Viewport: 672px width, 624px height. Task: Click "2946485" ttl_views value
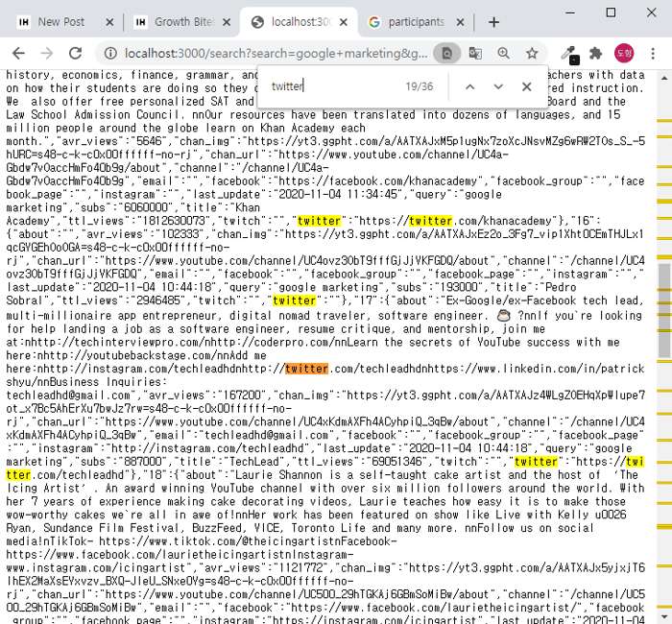pos(158,300)
